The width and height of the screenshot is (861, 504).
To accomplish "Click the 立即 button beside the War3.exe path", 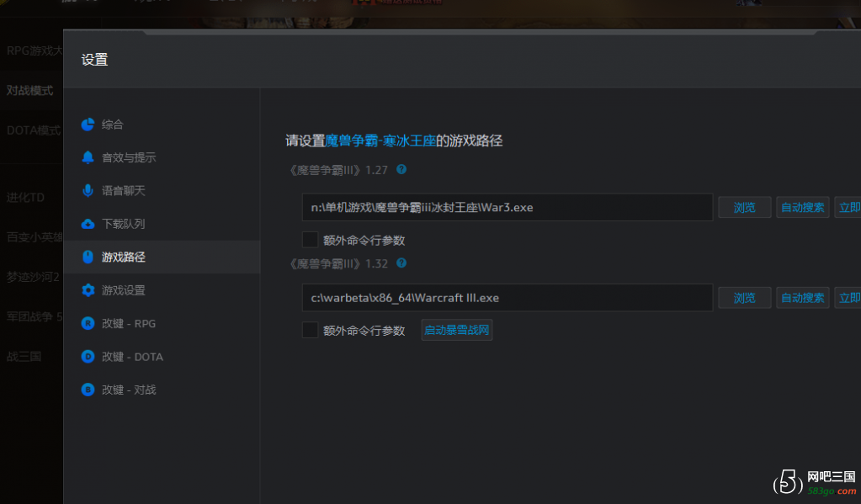I will click(x=848, y=208).
